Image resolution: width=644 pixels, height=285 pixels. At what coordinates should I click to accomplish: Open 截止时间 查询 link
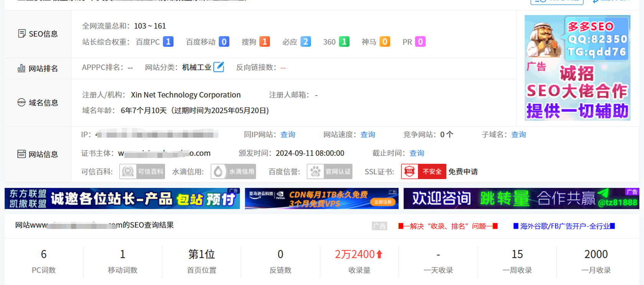[x=417, y=153]
